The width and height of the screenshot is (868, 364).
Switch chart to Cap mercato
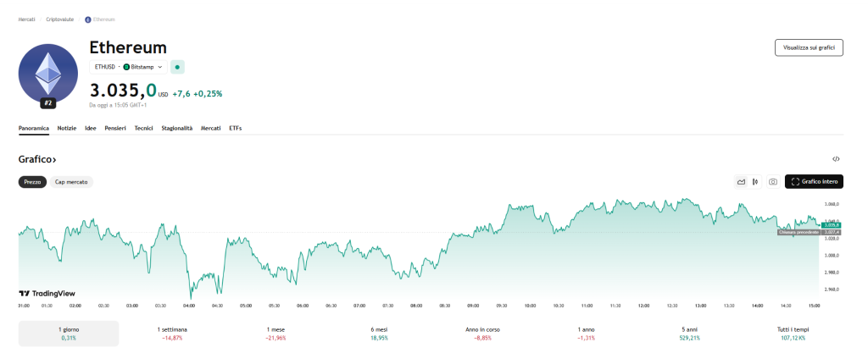tap(72, 182)
